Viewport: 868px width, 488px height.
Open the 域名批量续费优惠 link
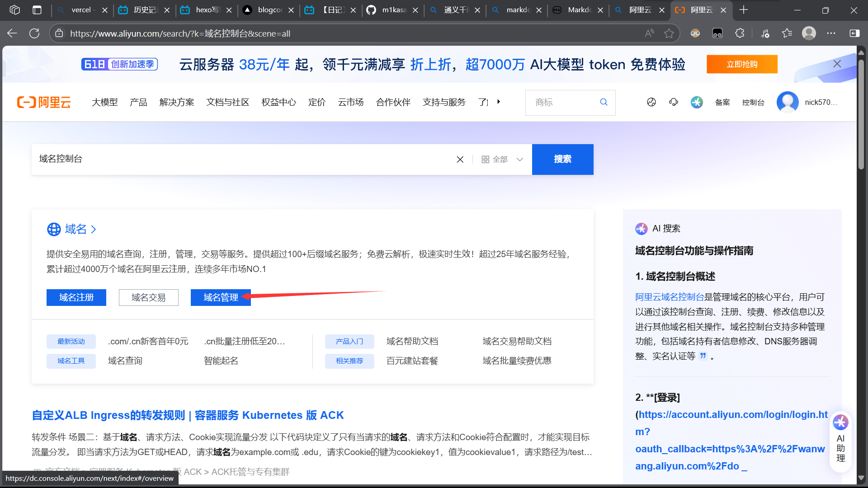517,361
